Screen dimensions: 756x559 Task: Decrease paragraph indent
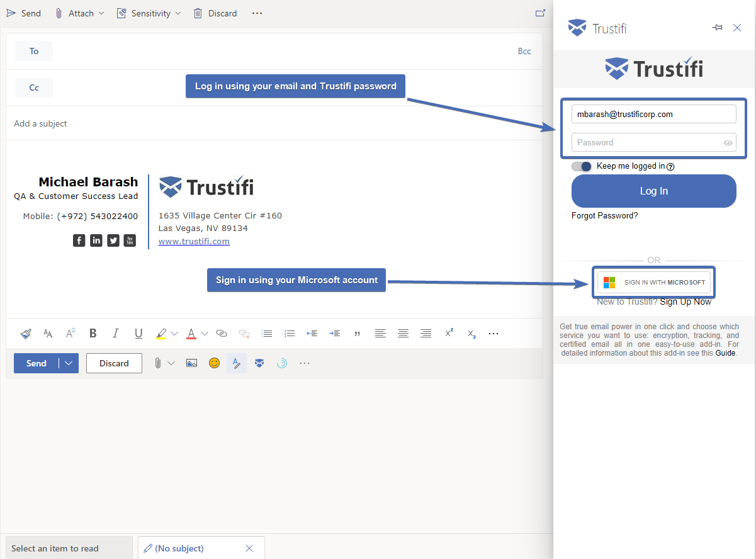[312, 334]
